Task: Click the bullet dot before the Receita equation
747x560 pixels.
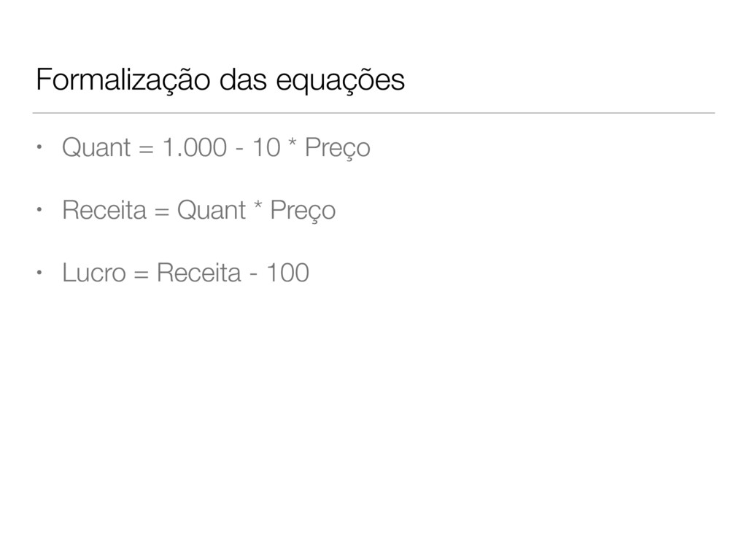Action: (x=39, y=209)
